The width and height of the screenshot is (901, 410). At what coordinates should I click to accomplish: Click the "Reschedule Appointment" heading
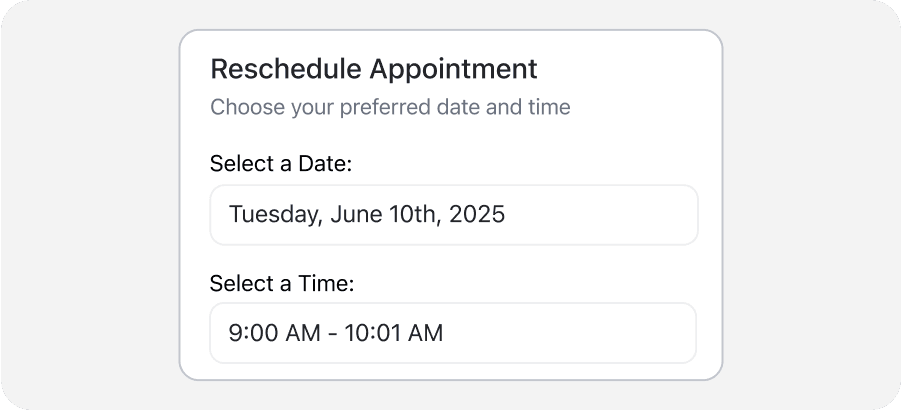tap(373, 69)
